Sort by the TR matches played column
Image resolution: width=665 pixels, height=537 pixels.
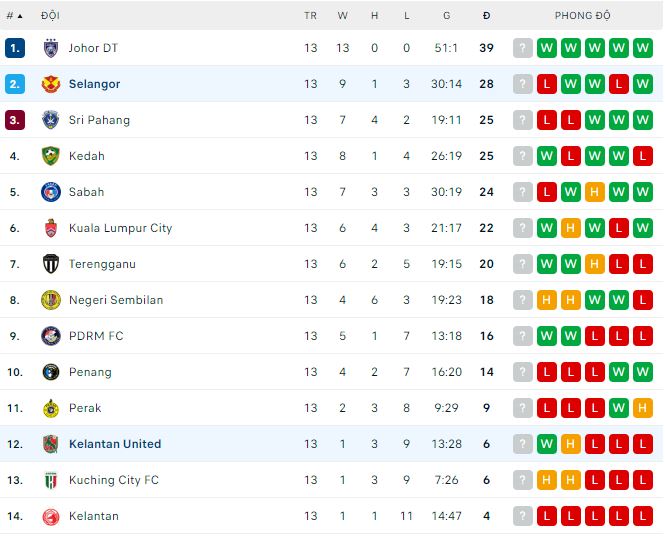click(311, 16)
